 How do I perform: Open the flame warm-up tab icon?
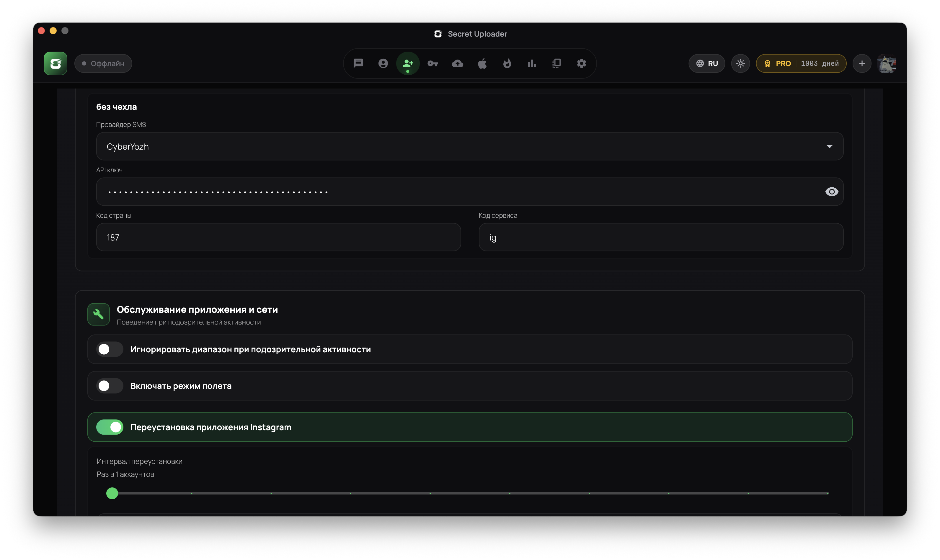point(507,63)
